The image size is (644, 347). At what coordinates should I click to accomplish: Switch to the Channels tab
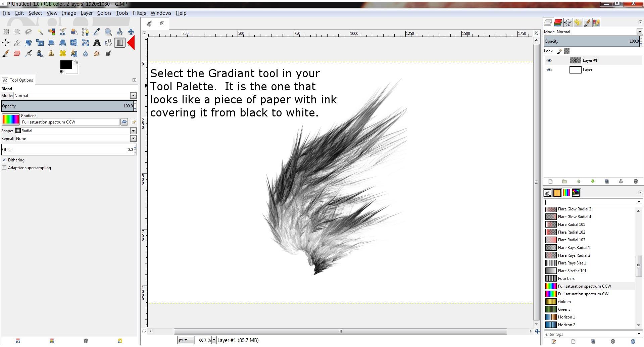click(558, 23)
